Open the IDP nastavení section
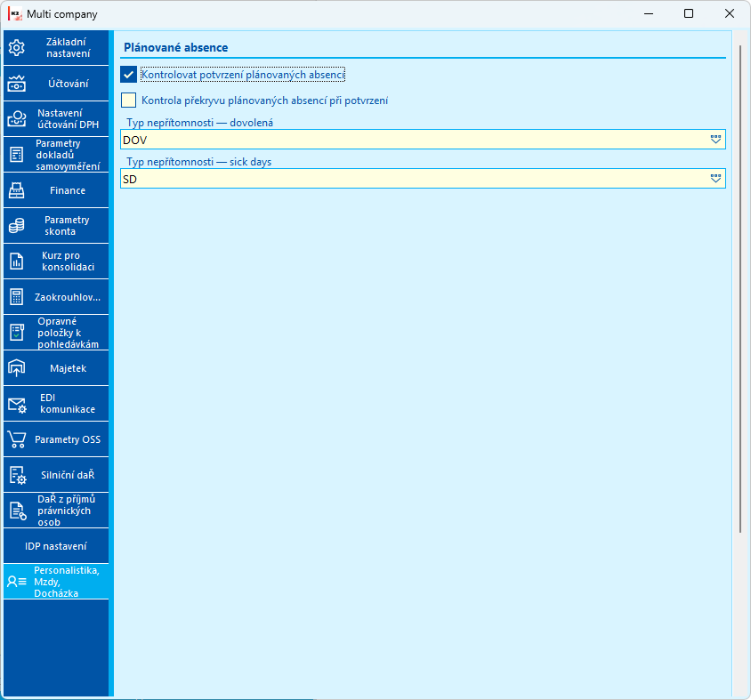 pyautogui.click(x=56, y=546)
